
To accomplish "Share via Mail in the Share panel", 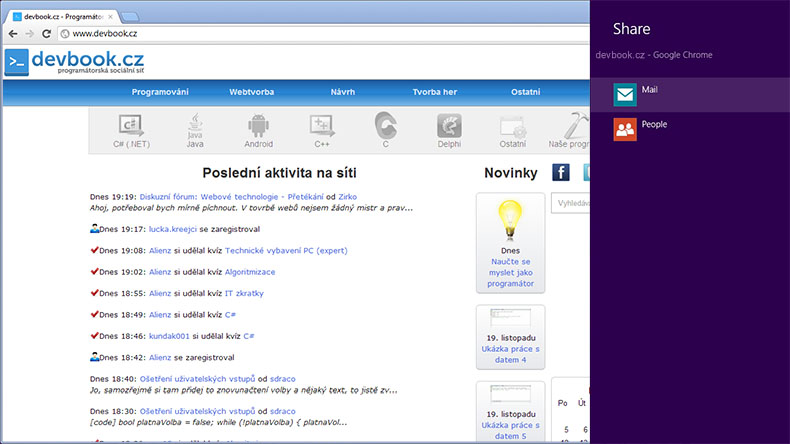I will (x=690, y=95).
